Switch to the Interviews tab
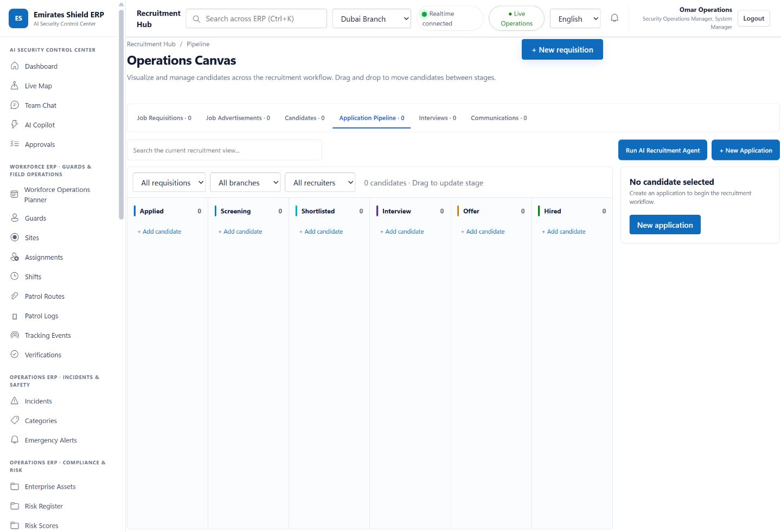 click(437, 118)
